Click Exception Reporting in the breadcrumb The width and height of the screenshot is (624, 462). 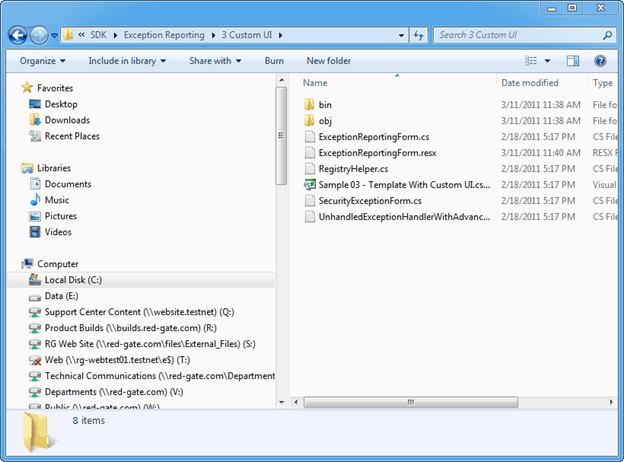(x=164, y=35)
